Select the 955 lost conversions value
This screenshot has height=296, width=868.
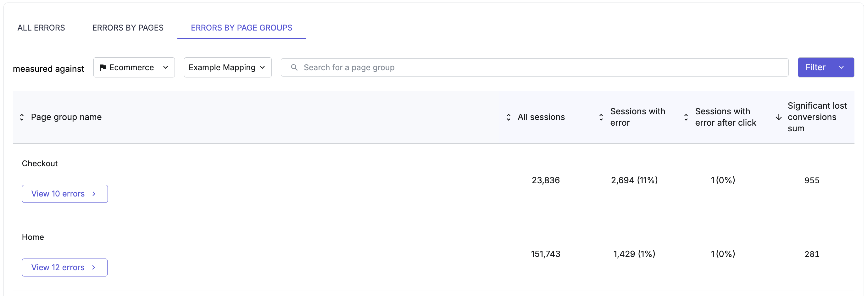pyautogui.click(x=812, y=180)
